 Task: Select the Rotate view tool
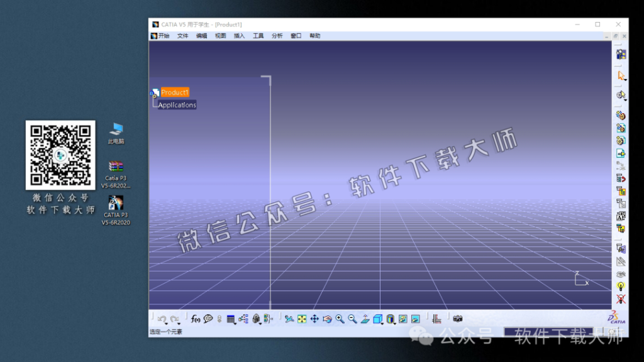327,319
